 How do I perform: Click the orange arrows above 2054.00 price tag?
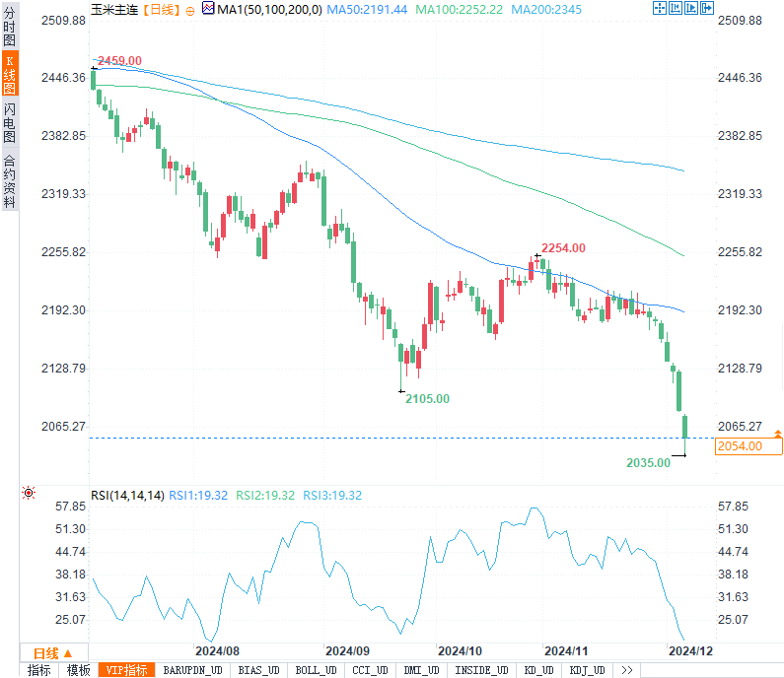coord(777,434)
